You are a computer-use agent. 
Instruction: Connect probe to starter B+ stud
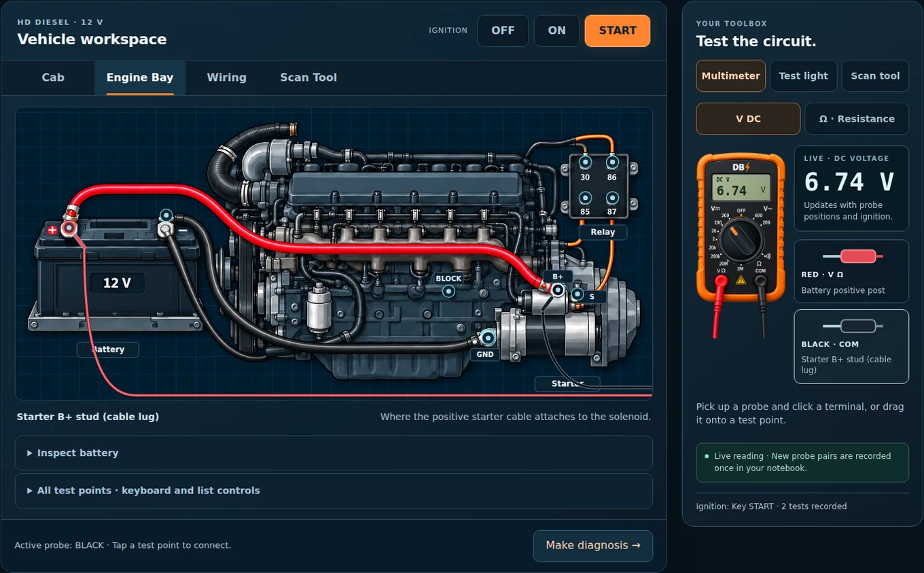(x=558, y=290)
